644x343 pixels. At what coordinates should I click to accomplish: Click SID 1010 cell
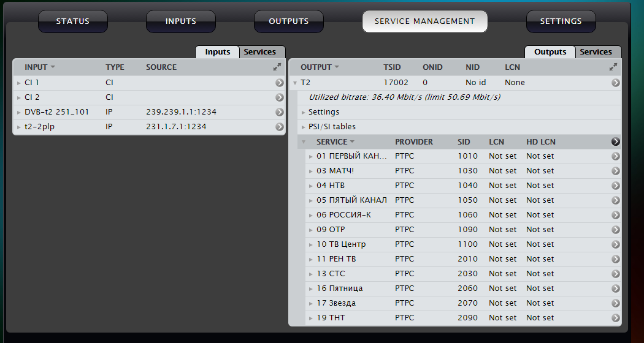click(x=468, y=156)
